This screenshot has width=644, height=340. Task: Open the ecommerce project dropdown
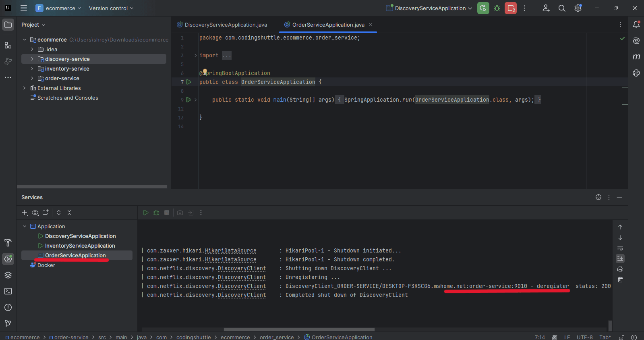[x=59, y=8]
